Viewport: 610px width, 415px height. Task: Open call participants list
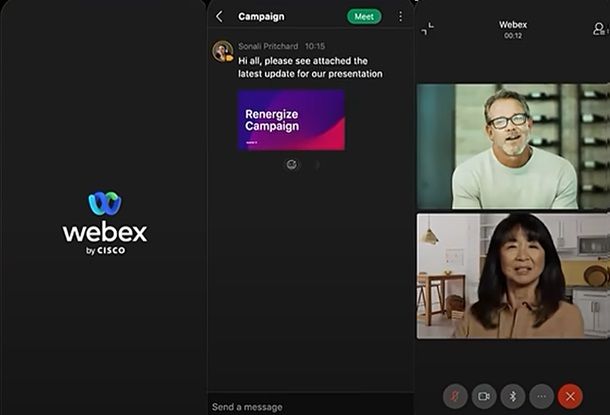pyautogui.click(x=599, y=29)
